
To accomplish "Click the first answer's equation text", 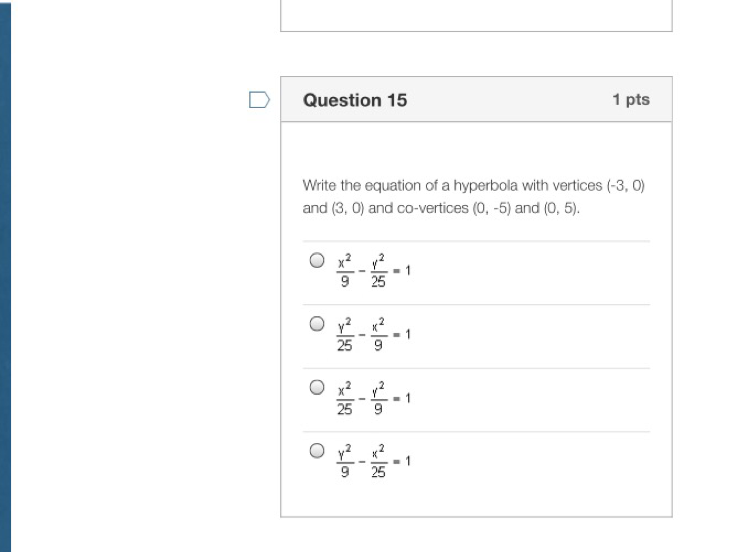I will [374, 271].
